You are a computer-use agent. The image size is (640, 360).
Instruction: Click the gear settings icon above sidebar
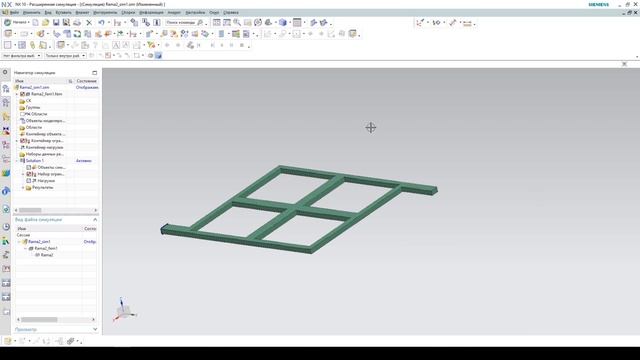(x=5, y=72)
